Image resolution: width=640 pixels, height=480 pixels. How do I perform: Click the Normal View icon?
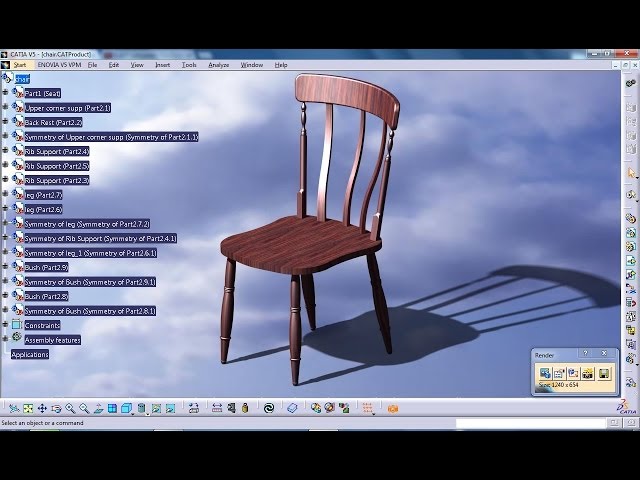[x=98, y=408]
